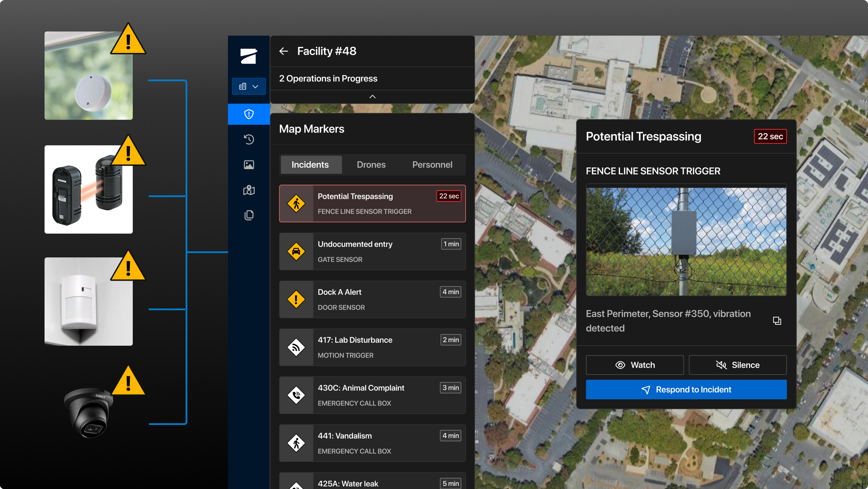Image resolution: width=868 pixels, height=489 pixels.
Task: Open the 441: Vandalism incident title
Action: point(345,436)
